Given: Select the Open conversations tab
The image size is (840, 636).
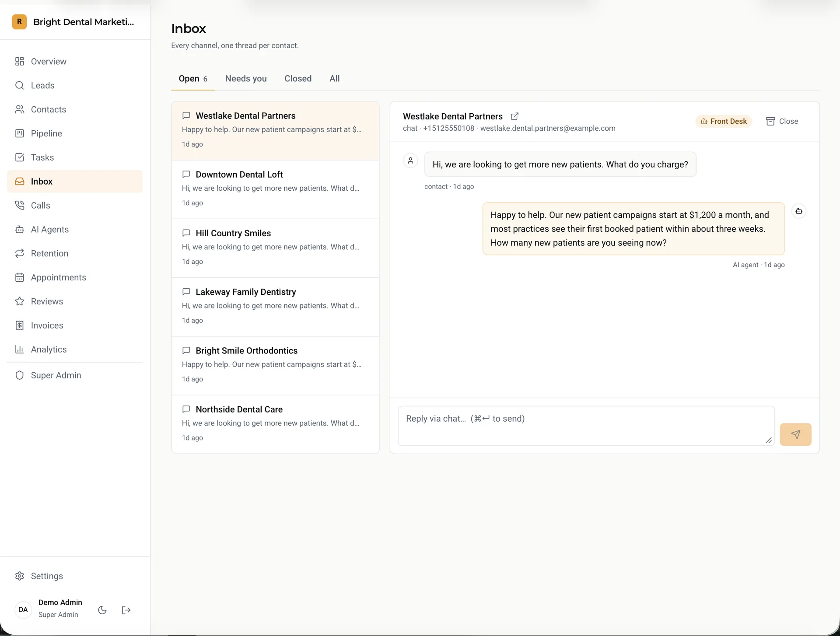Looking at the screenshot, I should pos(193,79).
